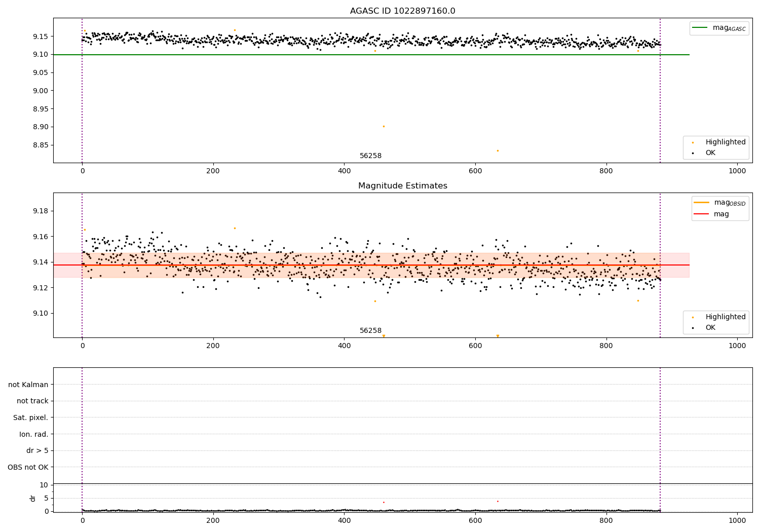This screenshot has width=760, height=532.
Task: Click the 9.10 tick label in top plot
Action: 41,55
